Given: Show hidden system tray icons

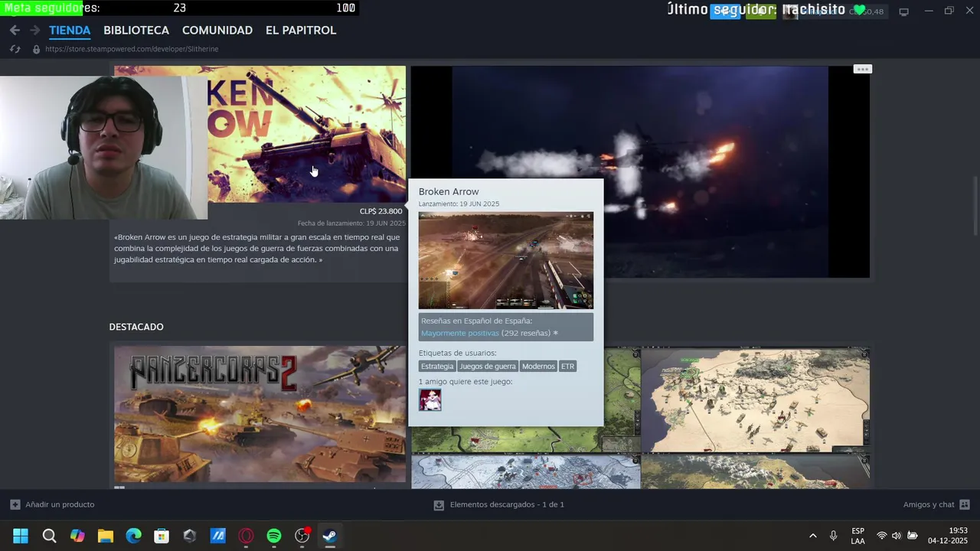Looking at the screenshot, I should 812,536.
